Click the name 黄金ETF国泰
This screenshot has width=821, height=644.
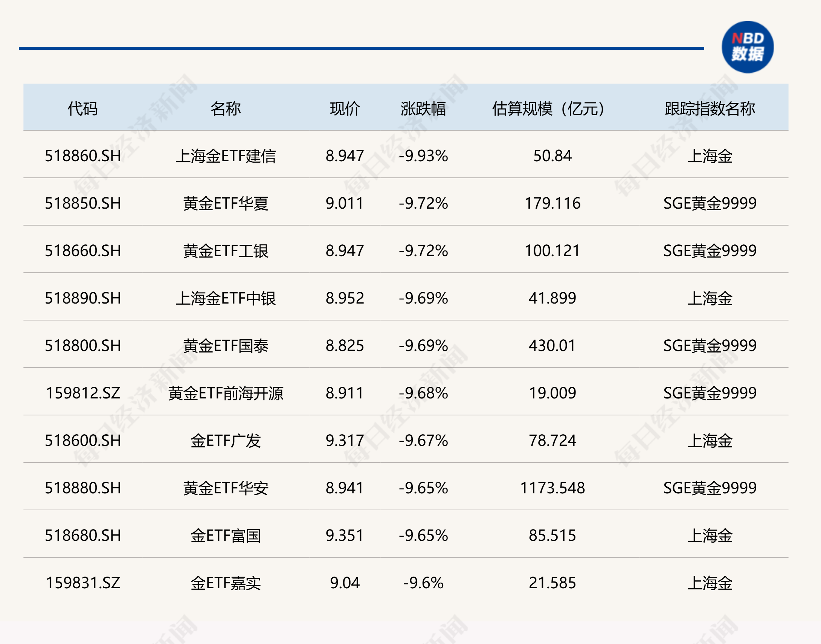226,346
